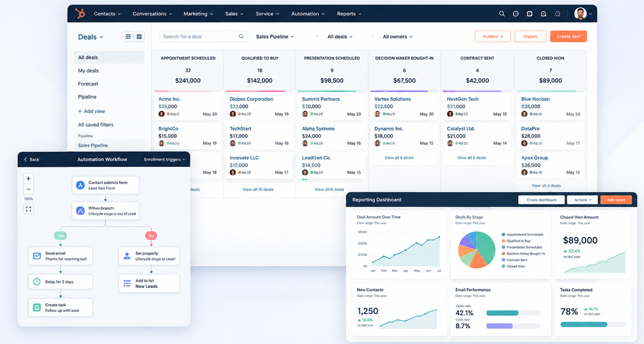The image size is (644, 344).
Task: Select the Yes branch badge in the workflow
Action: [x=60, y=236]
